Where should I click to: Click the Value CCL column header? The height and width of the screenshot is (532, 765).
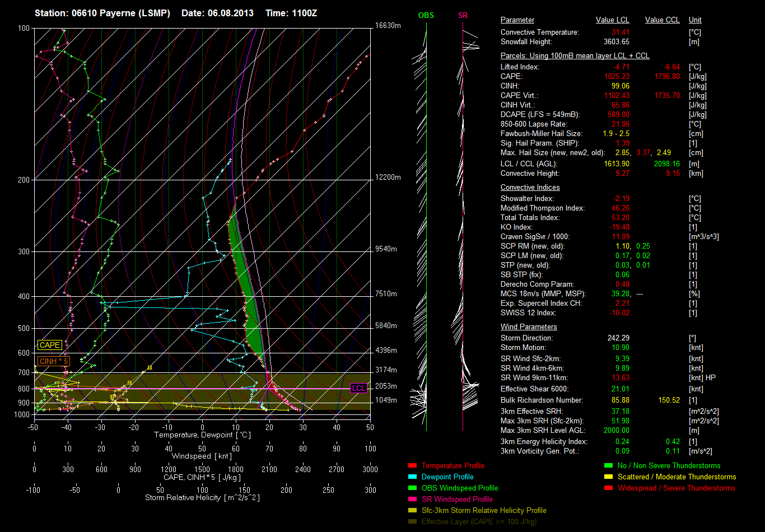pos(662,20)
